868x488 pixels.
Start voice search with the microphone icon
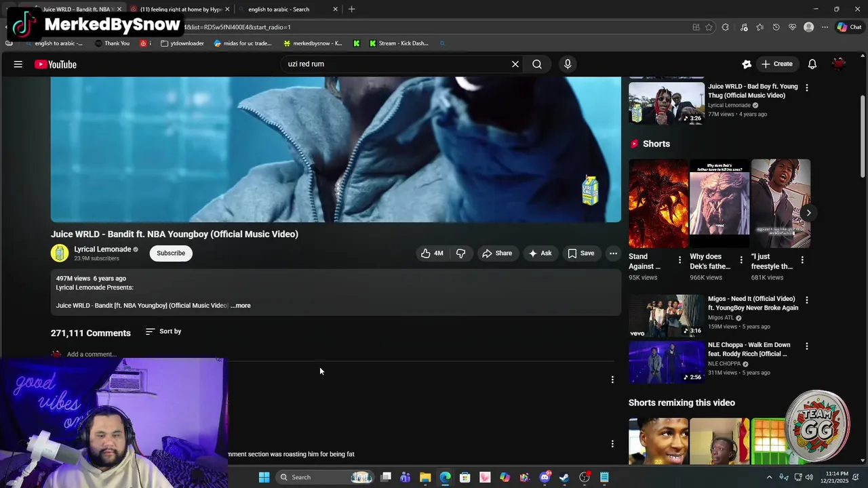[568, 64]
